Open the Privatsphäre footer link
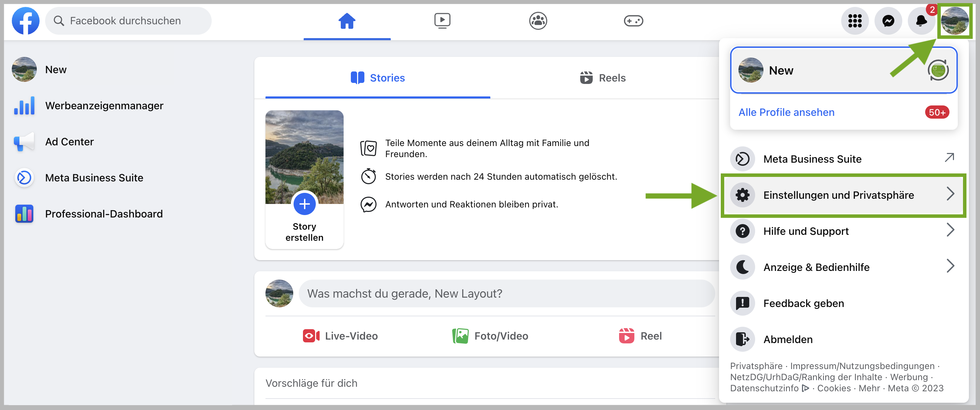Screen dimensions: 980x410 756,366
